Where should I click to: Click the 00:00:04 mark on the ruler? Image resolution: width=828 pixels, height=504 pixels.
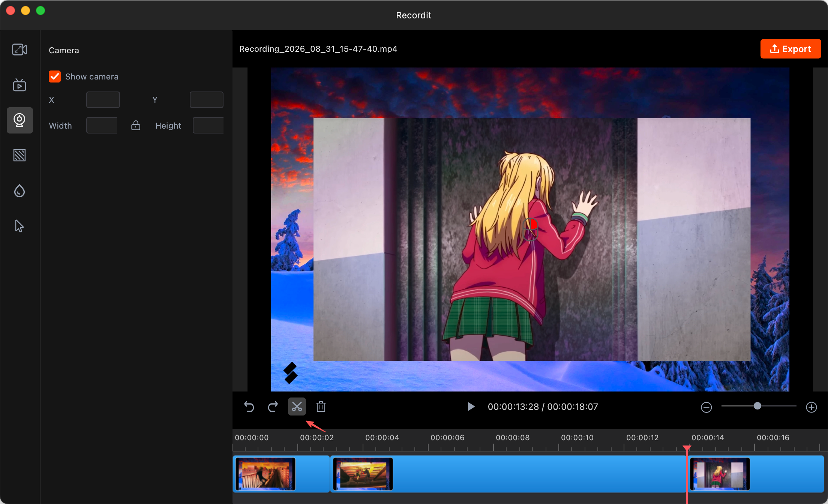click(382, 438)
